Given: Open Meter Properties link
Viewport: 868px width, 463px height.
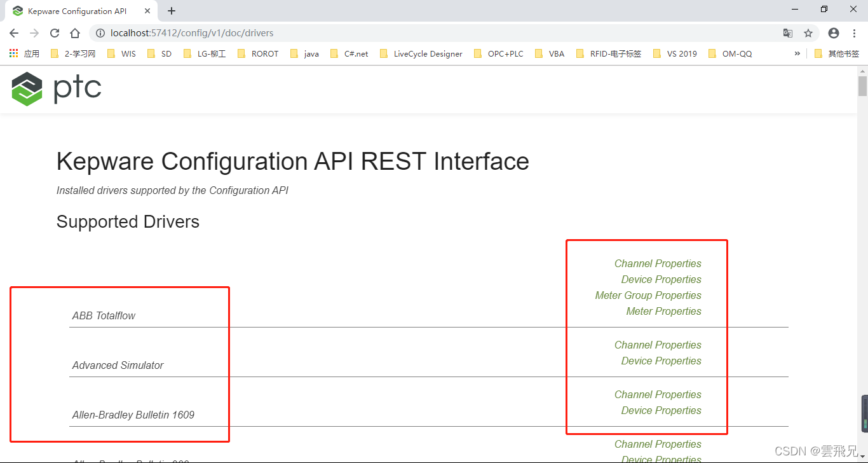Looking at the screenshot, I should [x=664, y=311].
